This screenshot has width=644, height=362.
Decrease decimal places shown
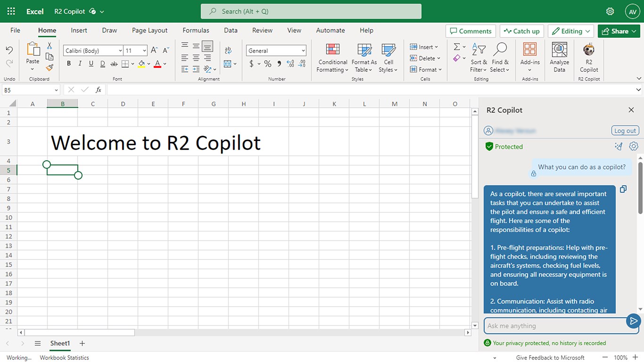302,64
